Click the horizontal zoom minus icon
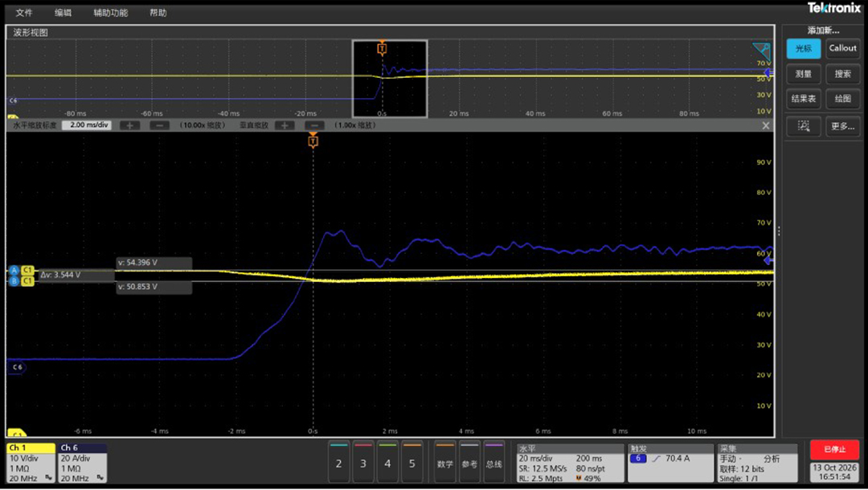Viewport: 868px width, 490px height. (x=159, y=125)
